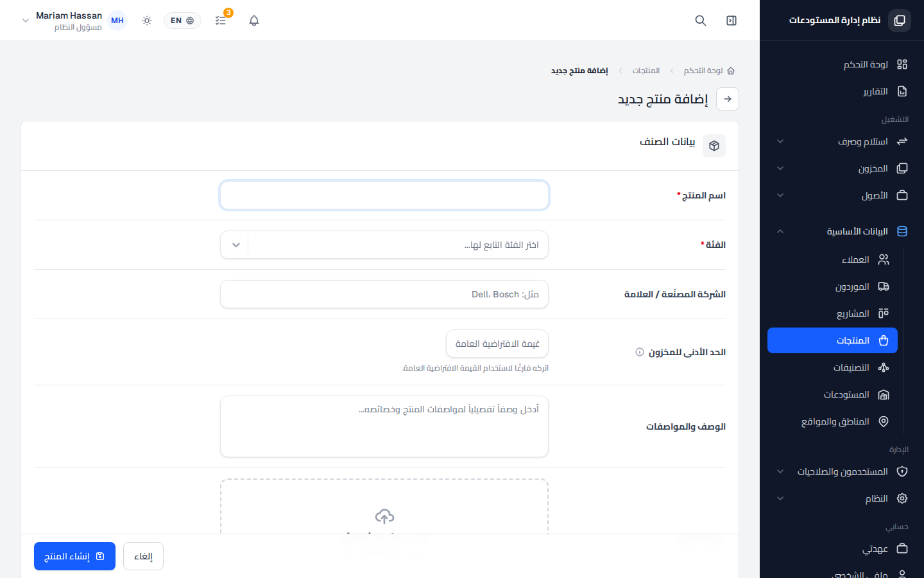
Task: Go to المنتجات breadcrumb link
Action: [646, 71]
